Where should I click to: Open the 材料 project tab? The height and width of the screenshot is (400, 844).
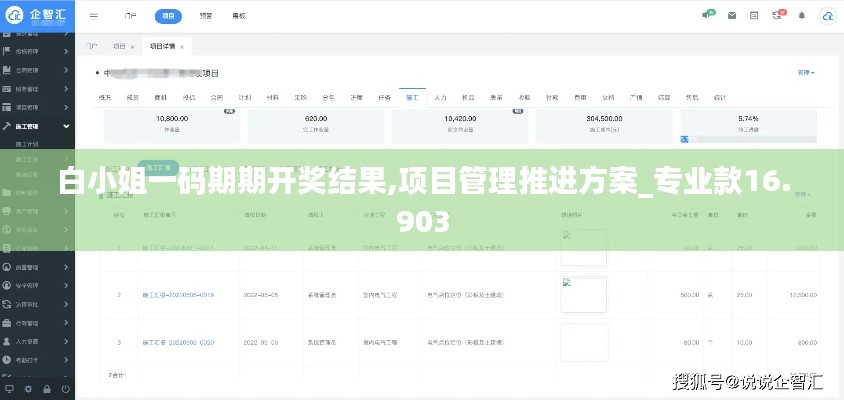pyautogui.click(x=272, y=98)
